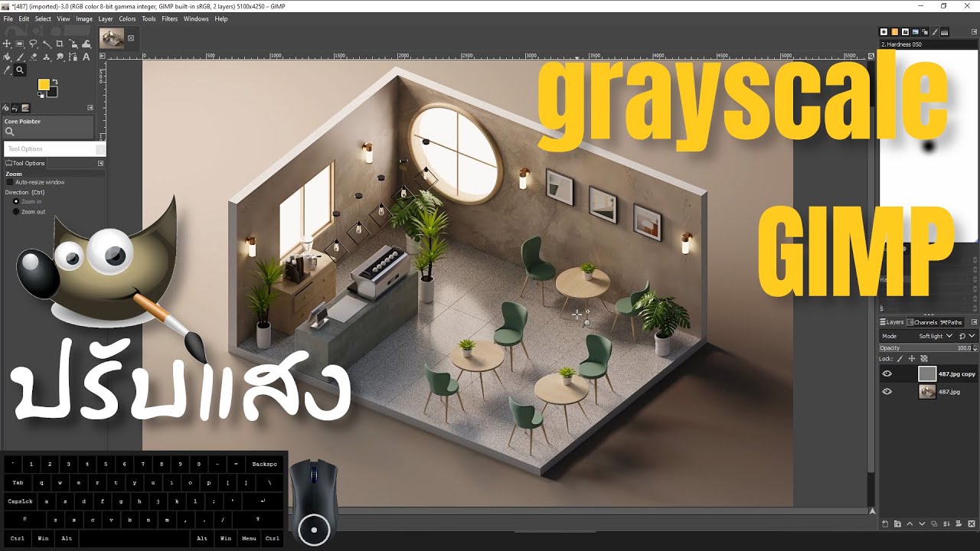Open the Fonts tab in right dock

coord(905,32)
